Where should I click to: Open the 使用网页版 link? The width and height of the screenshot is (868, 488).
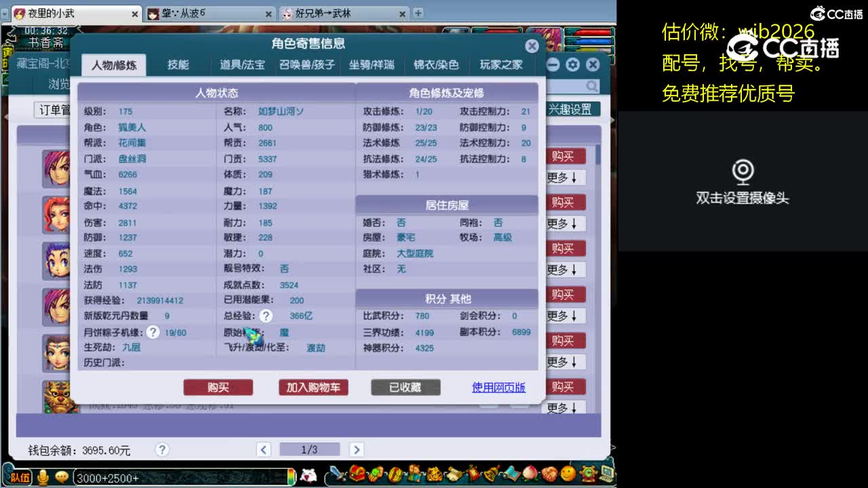497,387
